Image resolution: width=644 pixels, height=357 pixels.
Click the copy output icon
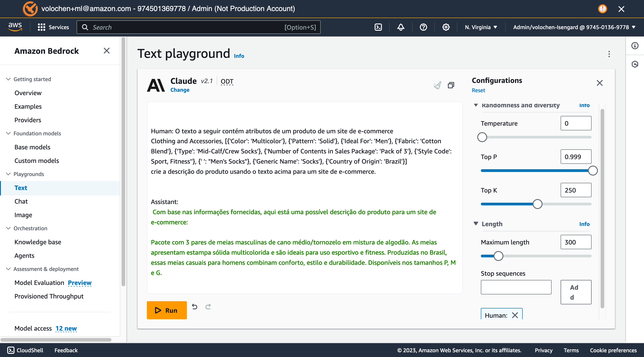point(451,85)
